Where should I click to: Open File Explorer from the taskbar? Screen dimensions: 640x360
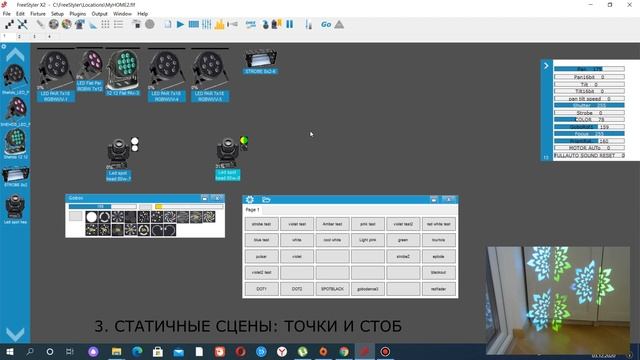tap(116, 351)
